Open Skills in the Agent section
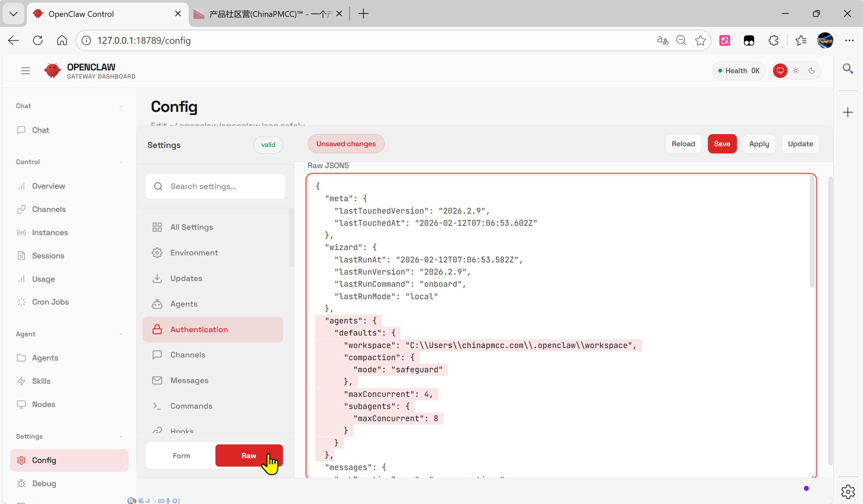863x504 pixels. (x=41, y=381)
